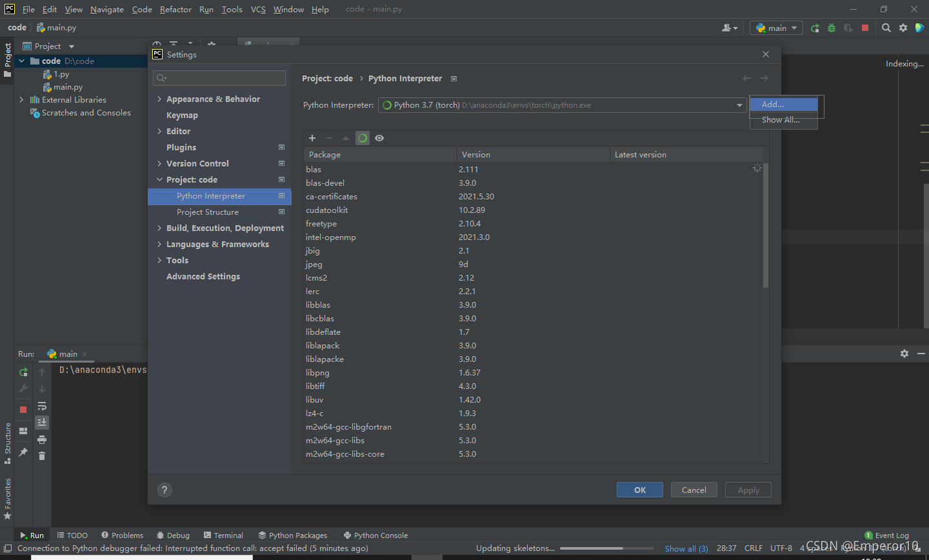929x560 pixels.
Task: Click the OK button
Action: 639,490
